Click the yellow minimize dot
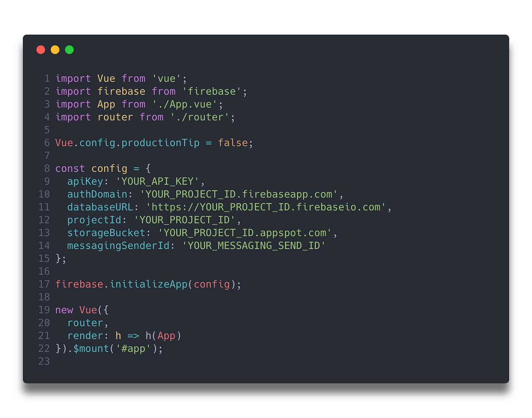Viewport: 532px width, 418px height. (x=55, y=50)
